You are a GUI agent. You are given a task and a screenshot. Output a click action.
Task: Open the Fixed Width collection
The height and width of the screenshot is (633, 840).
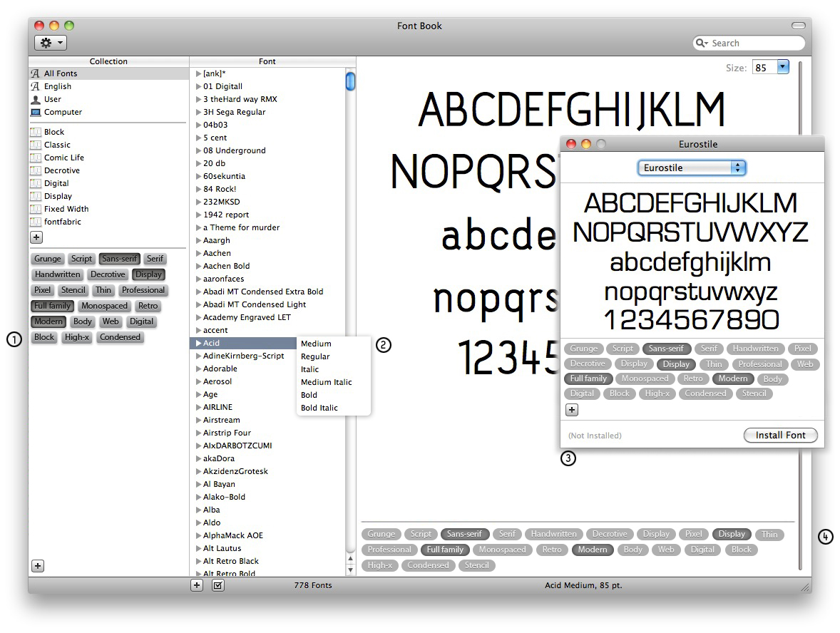(x=109, y=209)
